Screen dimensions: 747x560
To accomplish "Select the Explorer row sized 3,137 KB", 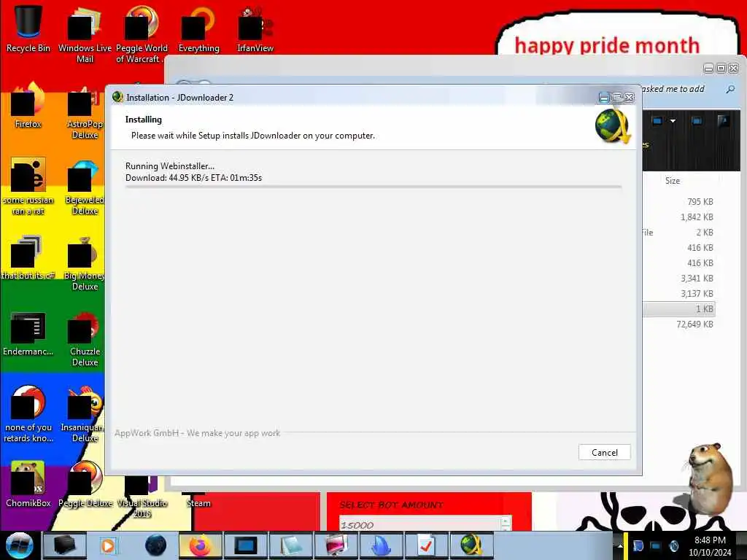I will (x=679, y=293).
